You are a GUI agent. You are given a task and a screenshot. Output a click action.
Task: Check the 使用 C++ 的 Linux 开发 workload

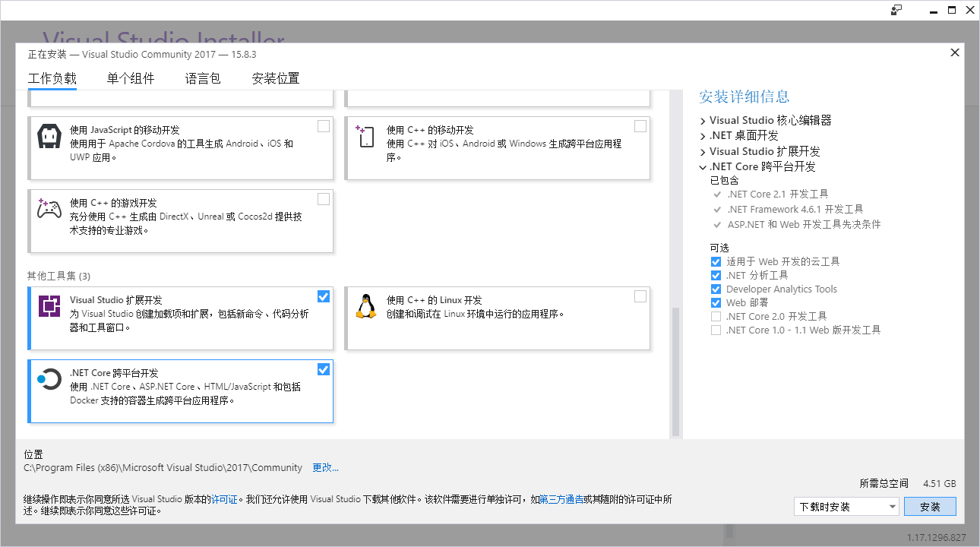[640, 296]
